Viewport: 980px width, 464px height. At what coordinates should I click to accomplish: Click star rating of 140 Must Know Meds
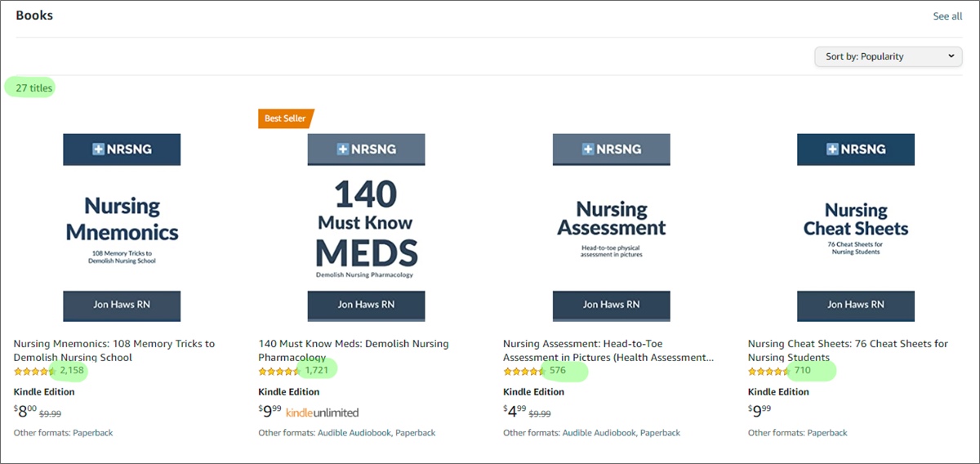pos(278,371)
